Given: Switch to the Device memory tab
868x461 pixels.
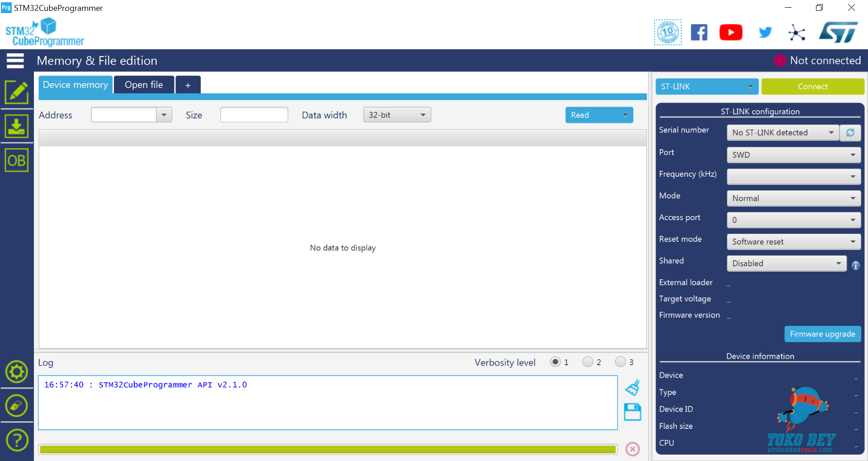Looking at the screenshot, I should tap(75, 85).
